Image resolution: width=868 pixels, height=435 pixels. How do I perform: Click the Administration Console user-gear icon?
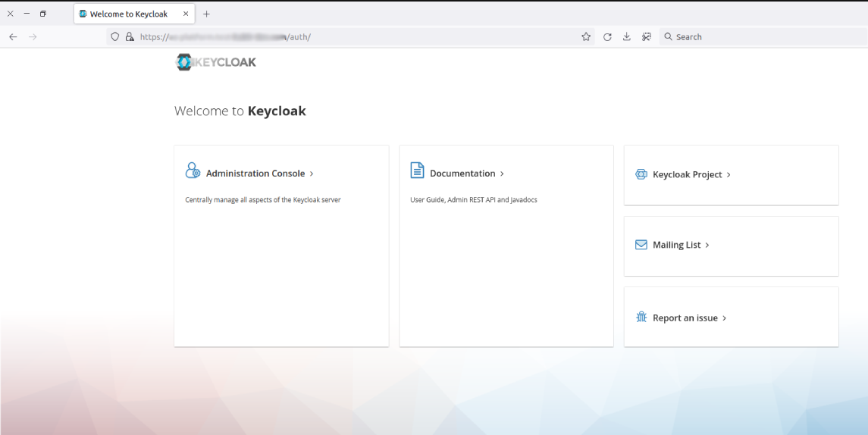click(x=193, y=171)
